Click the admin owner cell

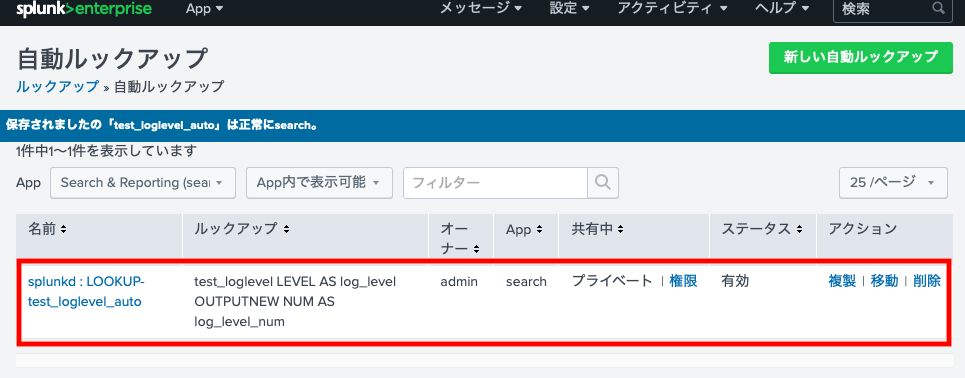459,281
